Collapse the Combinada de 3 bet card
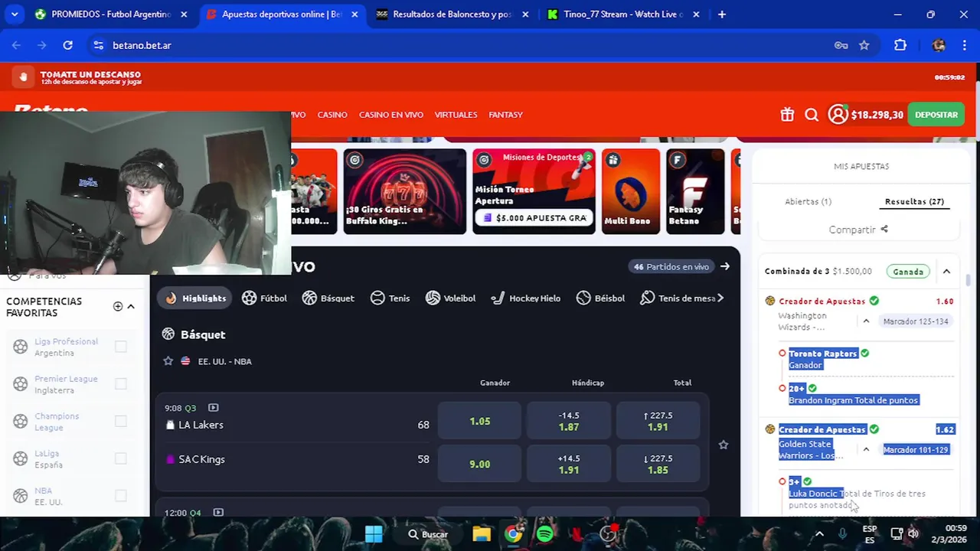 946,272
